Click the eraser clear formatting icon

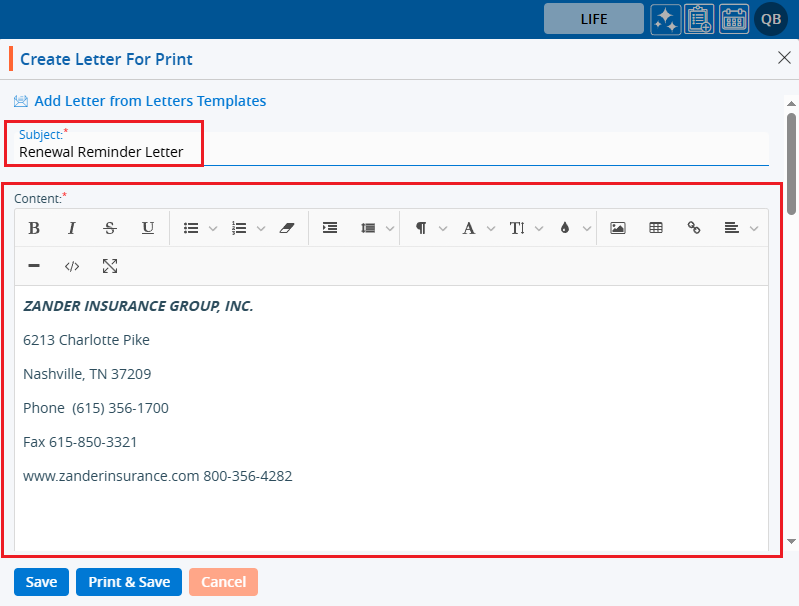(x=288, y=228)
